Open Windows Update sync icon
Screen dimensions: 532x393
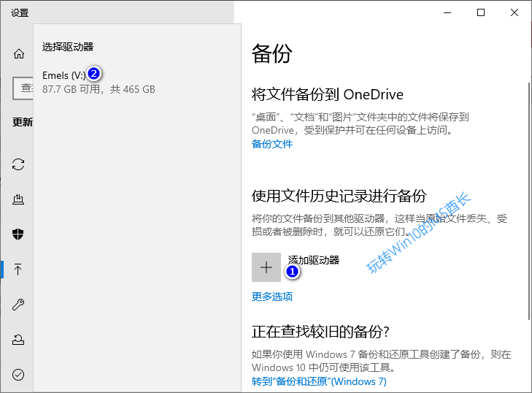tap(18, 164)
